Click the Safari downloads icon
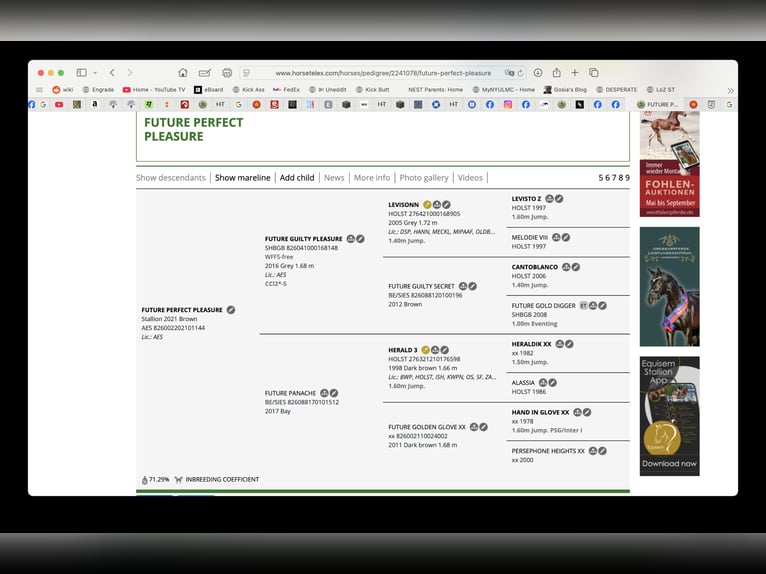 [x=538, y=73]
